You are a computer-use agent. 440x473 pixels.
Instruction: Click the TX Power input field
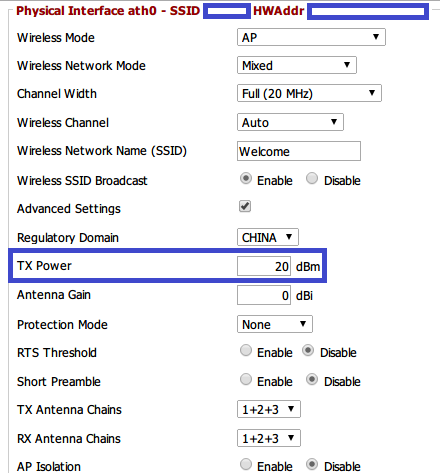(x=264, y=266)
